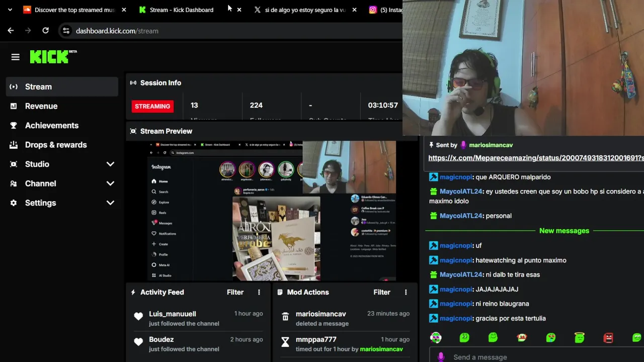Click the viewers count 13
Viewport: 644px width, 362px height.
194,105
